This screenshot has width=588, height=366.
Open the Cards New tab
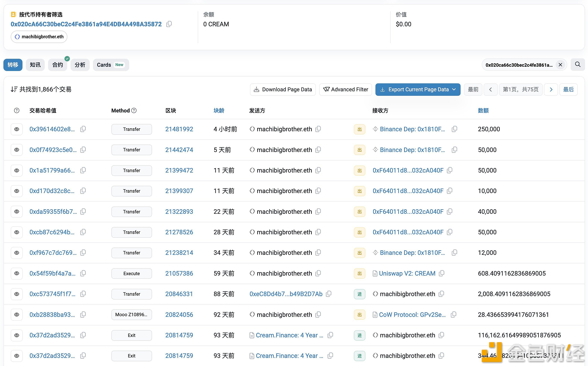[111, 65]
